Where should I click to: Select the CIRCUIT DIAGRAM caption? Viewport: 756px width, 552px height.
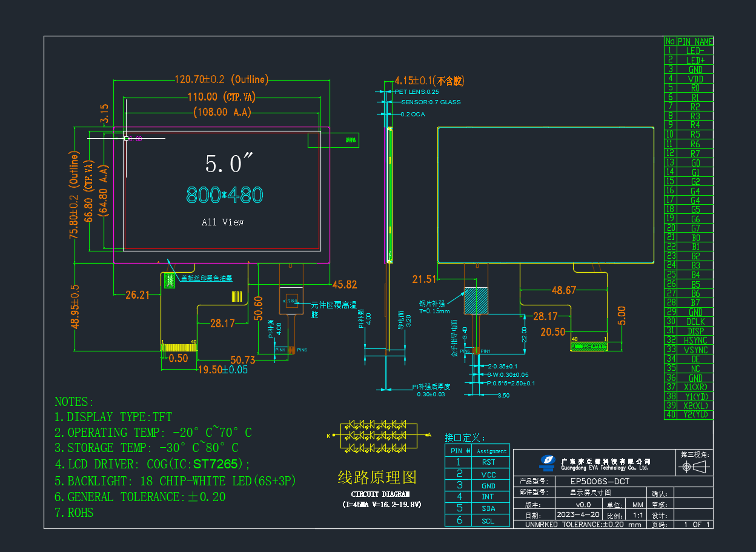pyautogui.click(x=379, y=494)
